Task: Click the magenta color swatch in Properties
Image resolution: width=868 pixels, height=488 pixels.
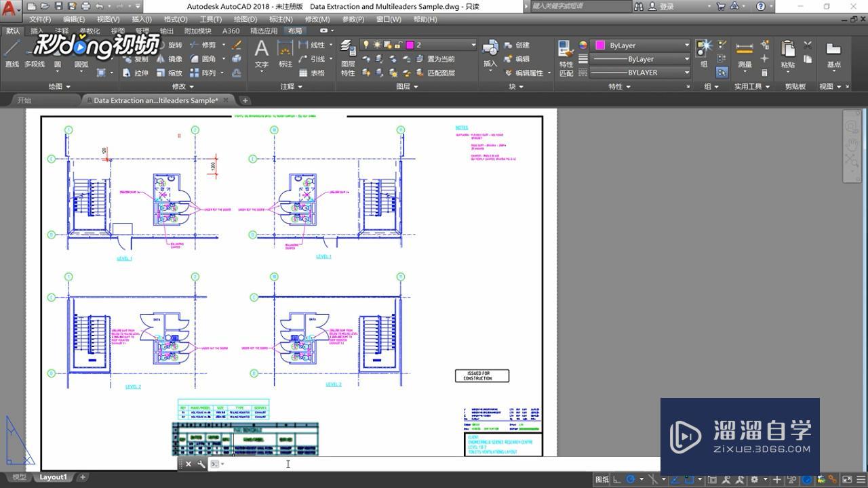Action: point(599,45)
